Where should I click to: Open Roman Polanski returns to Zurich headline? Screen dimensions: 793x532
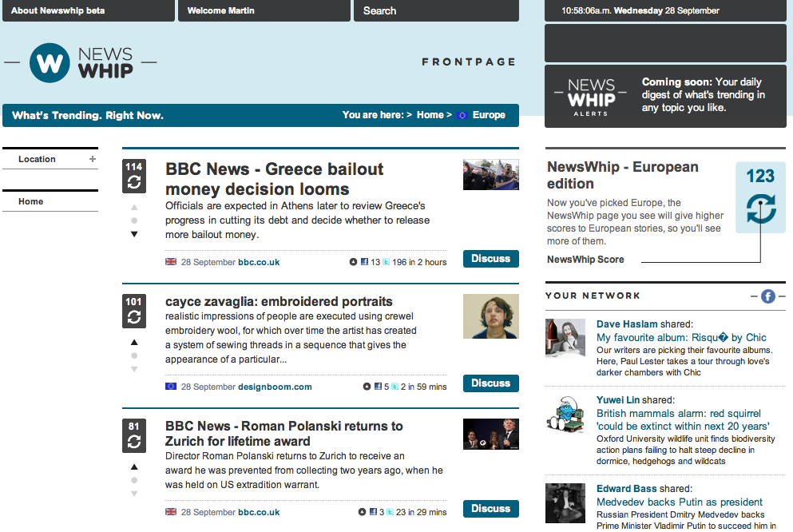(283, 434)
